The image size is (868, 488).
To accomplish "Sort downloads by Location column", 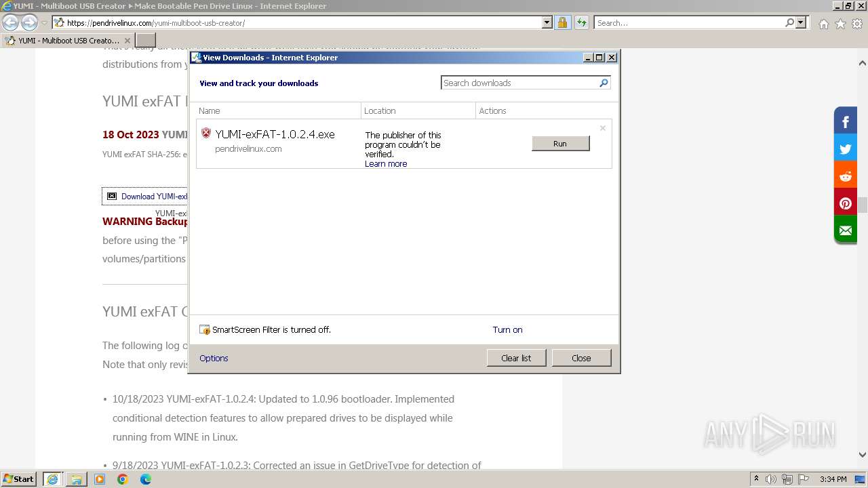I will pyautogui.click(x=418, y=110).
